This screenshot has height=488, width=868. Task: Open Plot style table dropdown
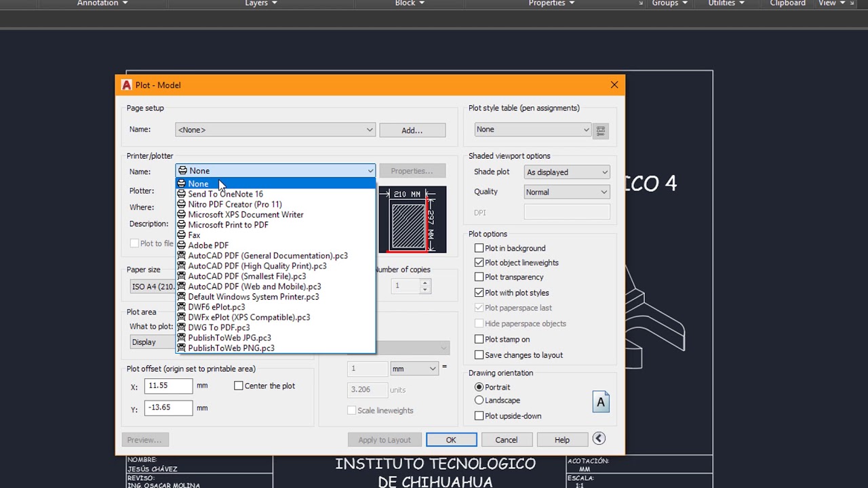coord(533,129)
